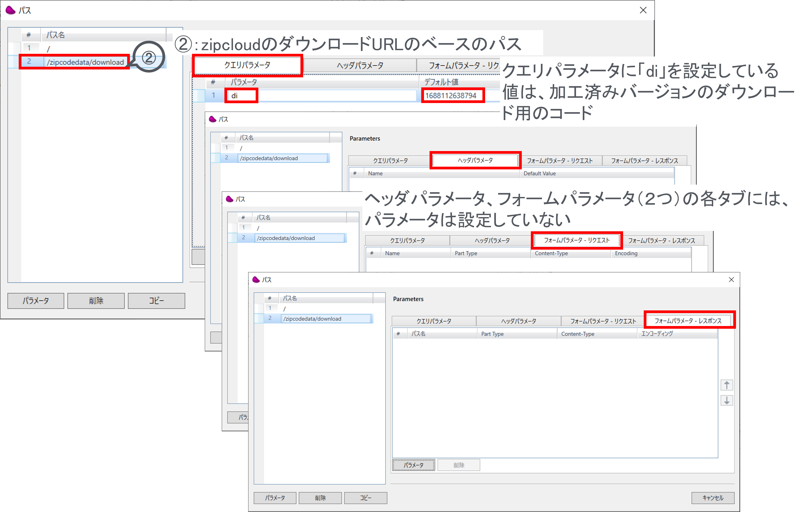Click the move-up arrow in the front window
This screenshot has height=512, width=812.
[x=727, y=385]
